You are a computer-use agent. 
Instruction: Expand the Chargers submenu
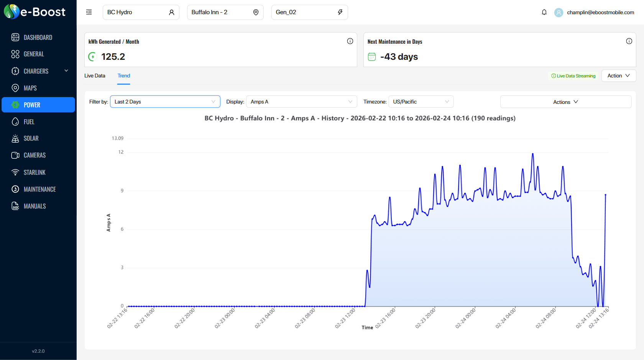[66, 71]
